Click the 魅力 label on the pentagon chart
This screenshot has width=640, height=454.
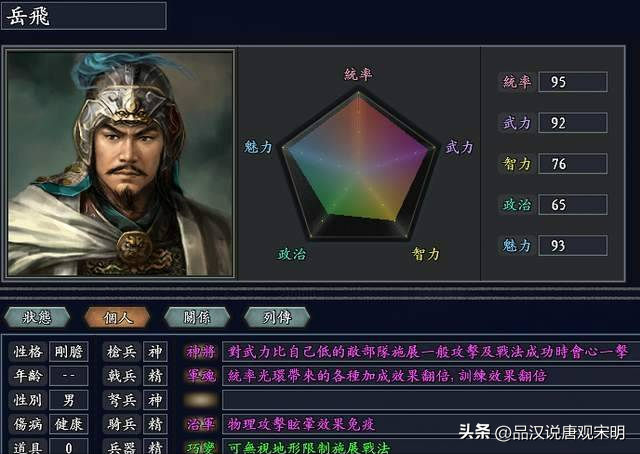click(x=258, y=147)
